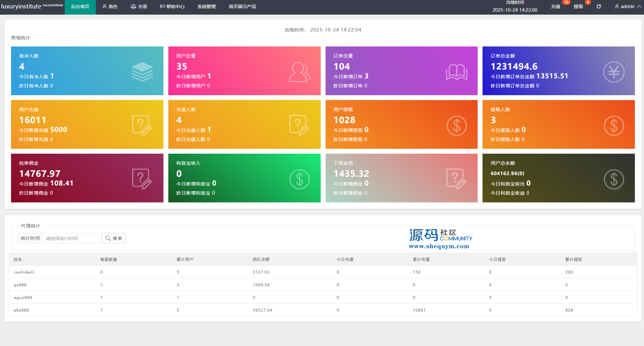644x346 pixels.
Task: Open the 系统管理 menu
Action: pos(207,6)
